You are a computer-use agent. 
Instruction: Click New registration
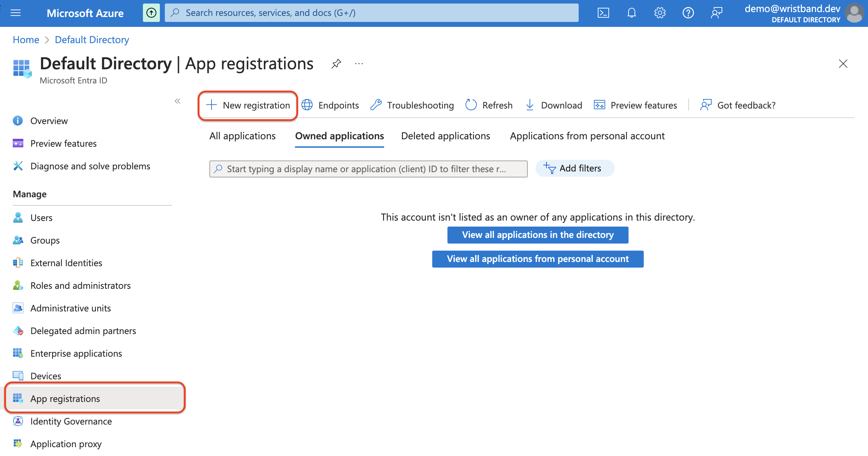[x=248, y=105]
